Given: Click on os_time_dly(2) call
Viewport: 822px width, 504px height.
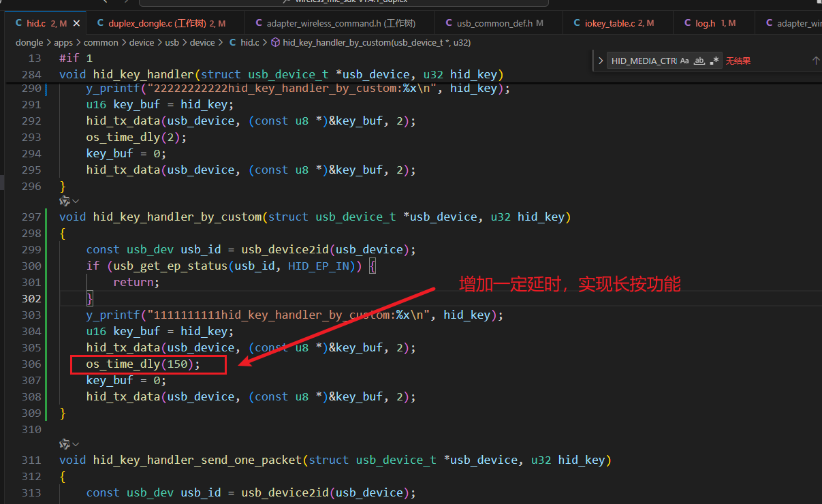Looking at the screenshot, I should [x=136, y=137].
